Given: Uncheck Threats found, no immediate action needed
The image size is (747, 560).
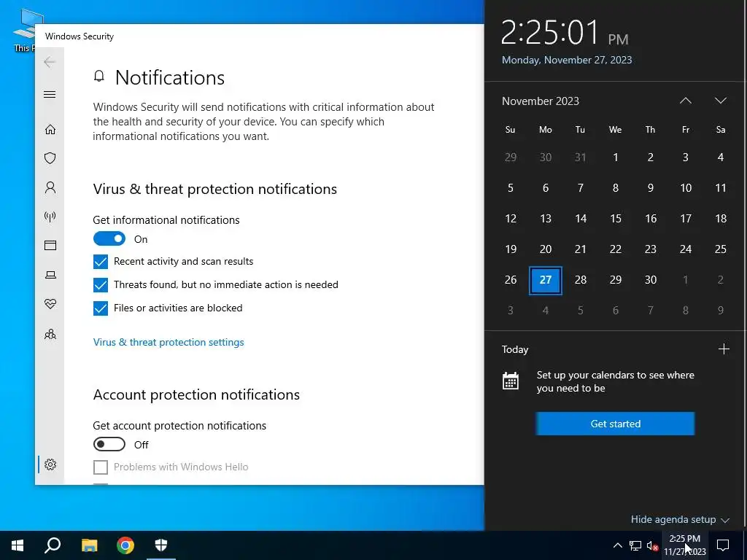Looking at the screenshot, I should pyautogui.click(x=101, y=285).
